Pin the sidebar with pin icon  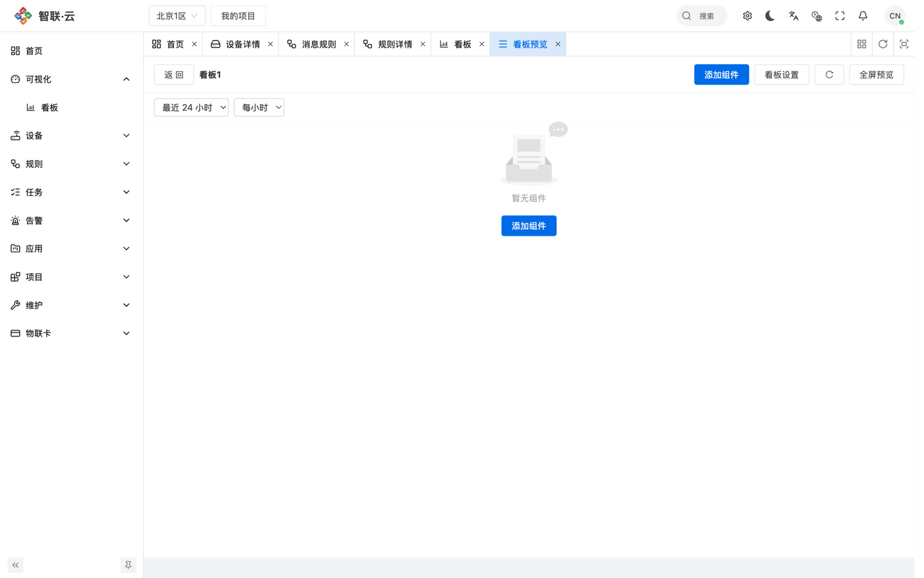[128, 565]
